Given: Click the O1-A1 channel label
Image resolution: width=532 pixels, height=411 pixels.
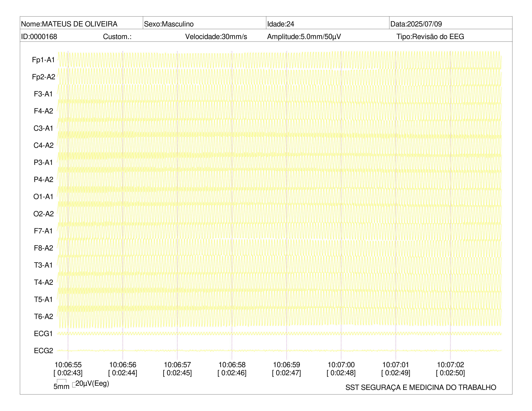Looking at the screenshot, I should coord(43,196).
